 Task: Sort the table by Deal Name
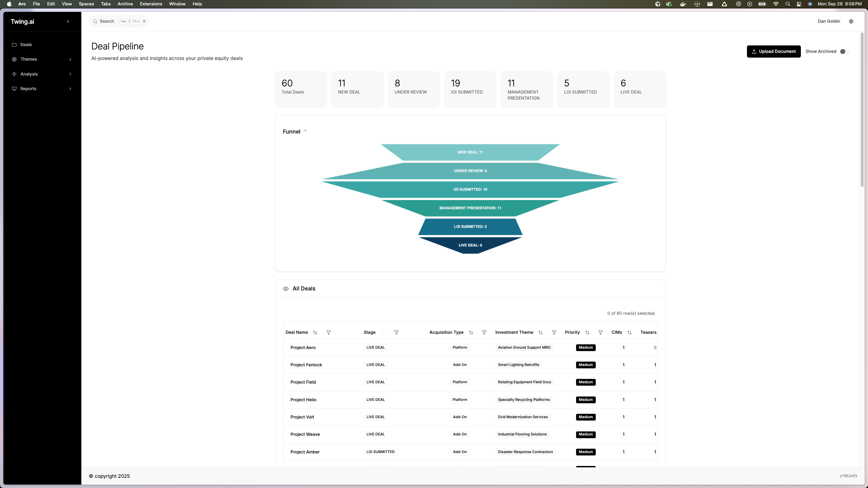(315, 332)
